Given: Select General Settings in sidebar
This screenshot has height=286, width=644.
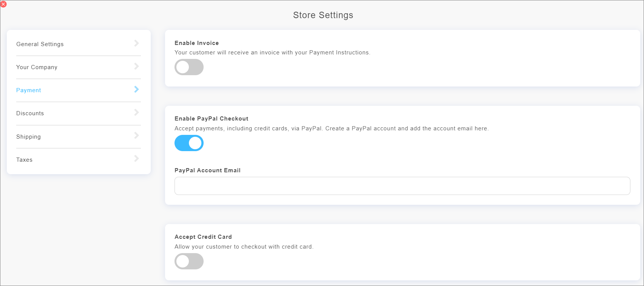Looking at the screenshot, I should 40,44.
